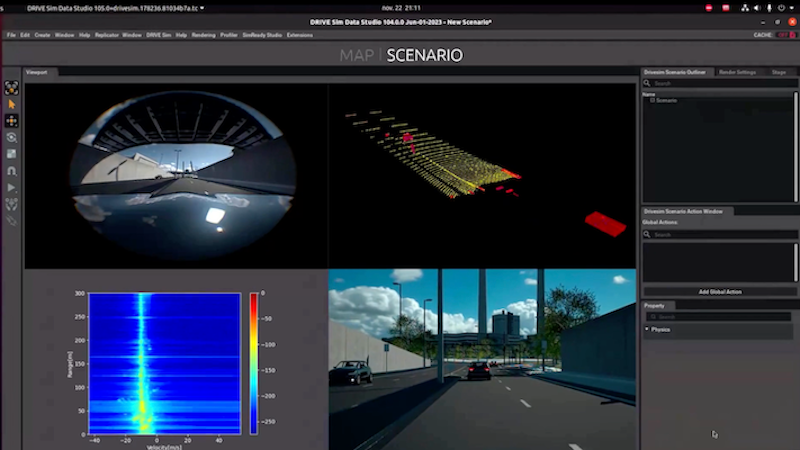Toggle the CACHE OFF switch
800x450 pixels.
pos(786,35)
